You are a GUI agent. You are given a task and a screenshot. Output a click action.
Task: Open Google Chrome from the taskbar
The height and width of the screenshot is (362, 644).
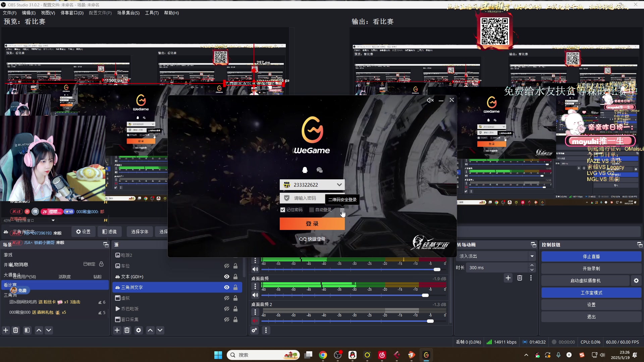click(x=323, y=355)
